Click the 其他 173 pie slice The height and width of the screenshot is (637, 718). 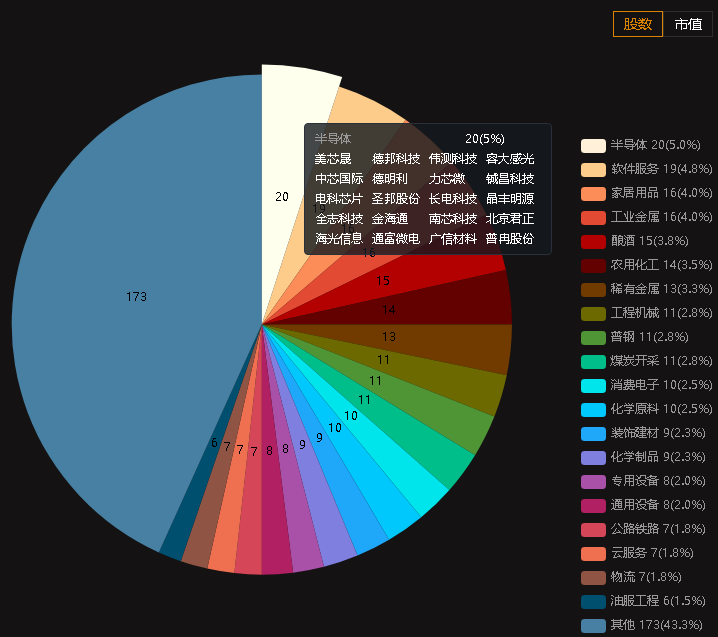[136, 297]
